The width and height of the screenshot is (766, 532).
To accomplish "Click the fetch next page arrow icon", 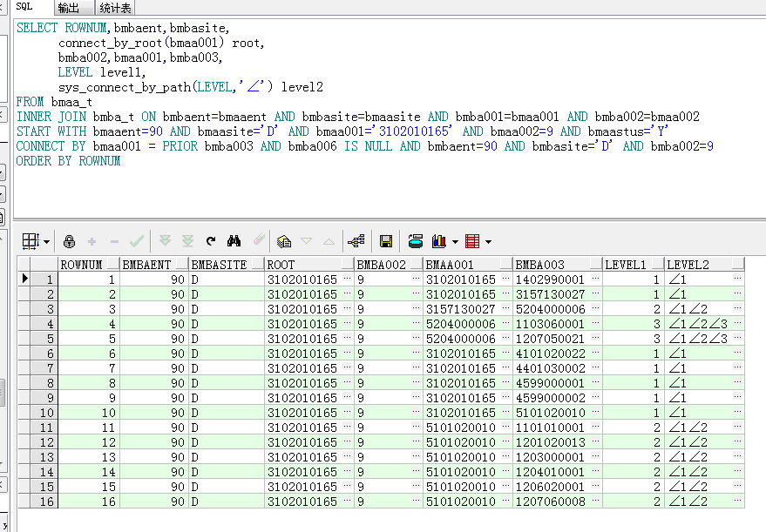I will tap(165, 240).
